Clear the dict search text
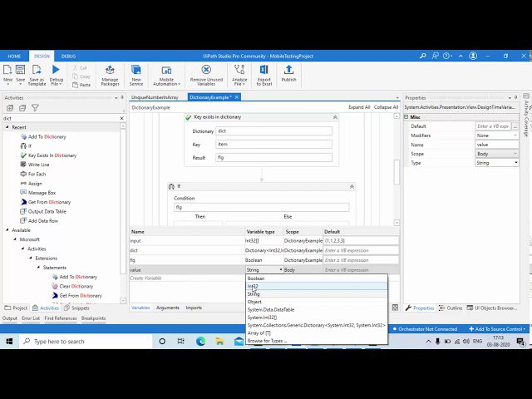 pyautogui.click(x=122, y=118)
